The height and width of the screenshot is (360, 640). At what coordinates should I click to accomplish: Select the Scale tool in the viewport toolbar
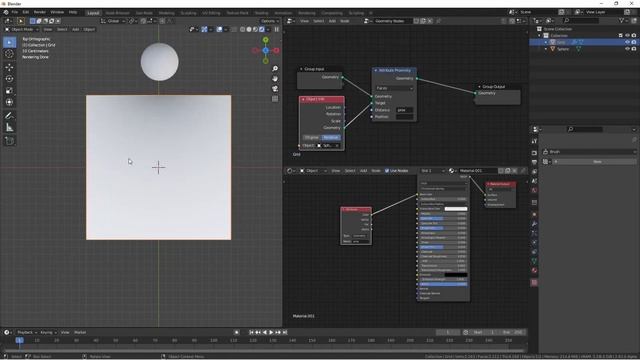(x=9, y=91)
